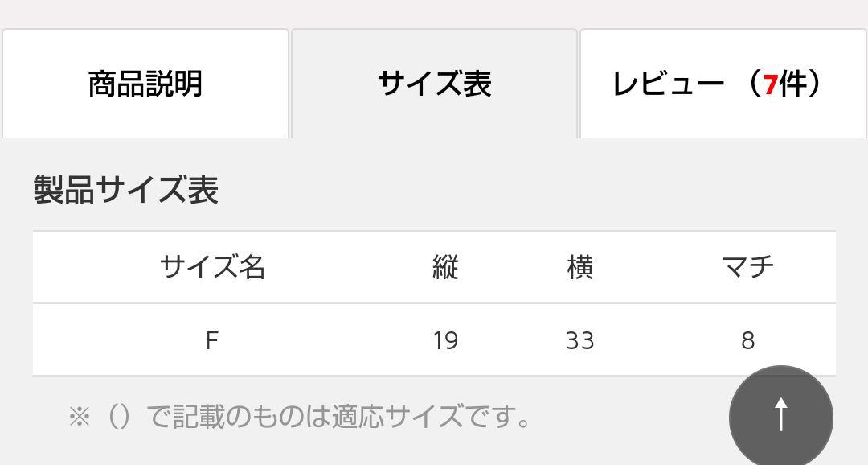Image resolution: width=868 pixels, height=465 pixels.
Task: Click the 製品サイズ表 heading
Action: tap(125, 190)
